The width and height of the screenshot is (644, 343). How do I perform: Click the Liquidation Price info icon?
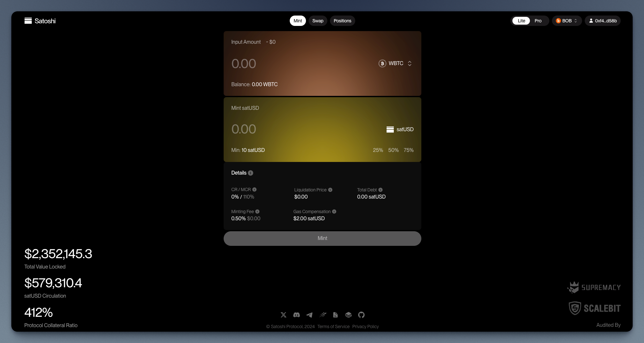click(330, 190)
